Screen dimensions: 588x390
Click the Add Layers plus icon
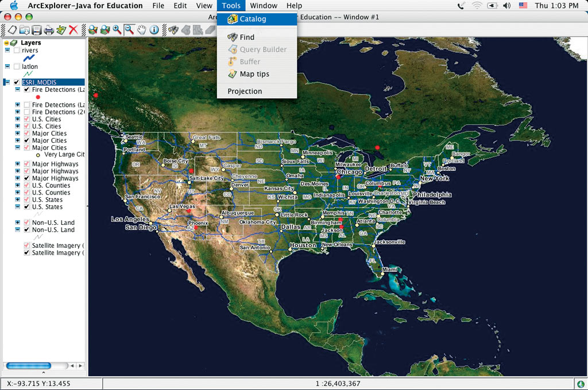pyautogui.click(x=61, y=30)
